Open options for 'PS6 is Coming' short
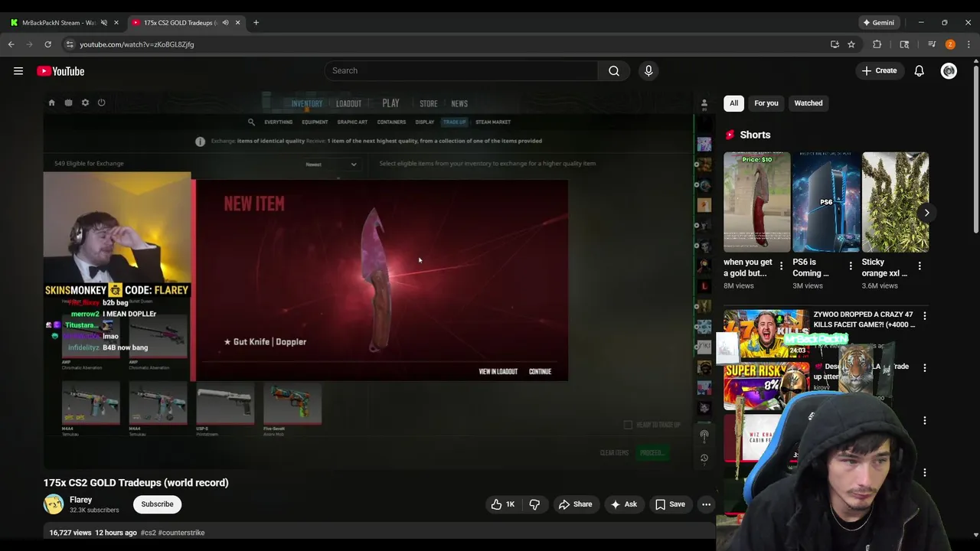 point(851,266)
